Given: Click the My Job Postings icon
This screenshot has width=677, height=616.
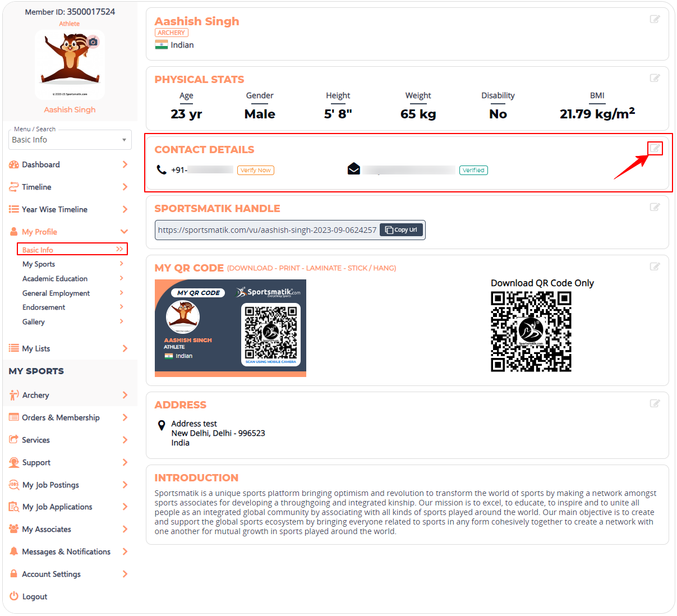Looking at the screenshot, I should point(14,485).
